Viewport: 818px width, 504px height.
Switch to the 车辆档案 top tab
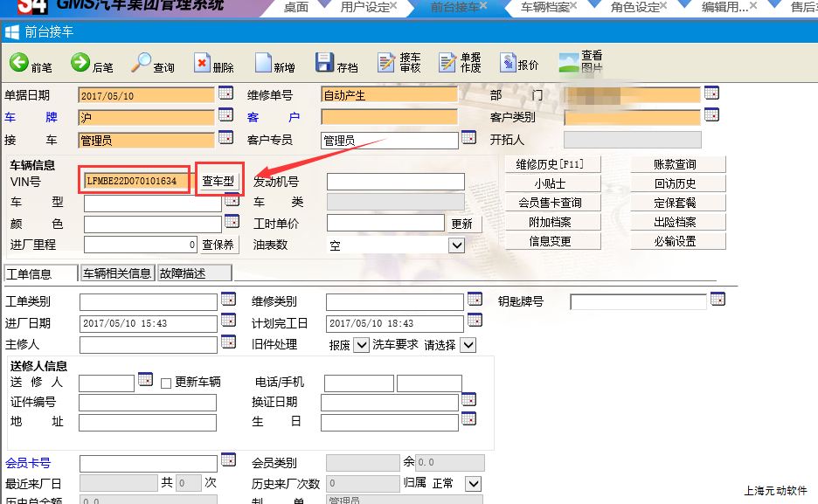(544, 7)
